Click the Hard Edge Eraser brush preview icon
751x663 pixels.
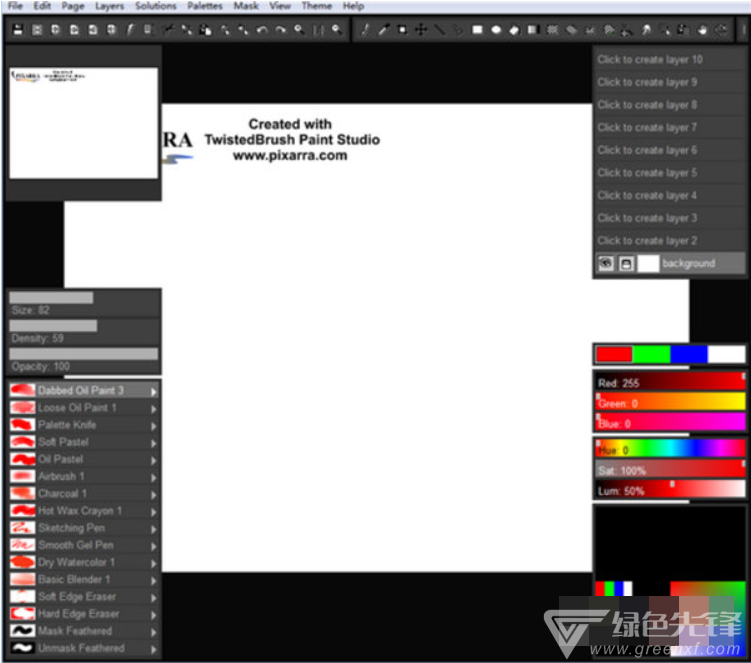(23, 614)
